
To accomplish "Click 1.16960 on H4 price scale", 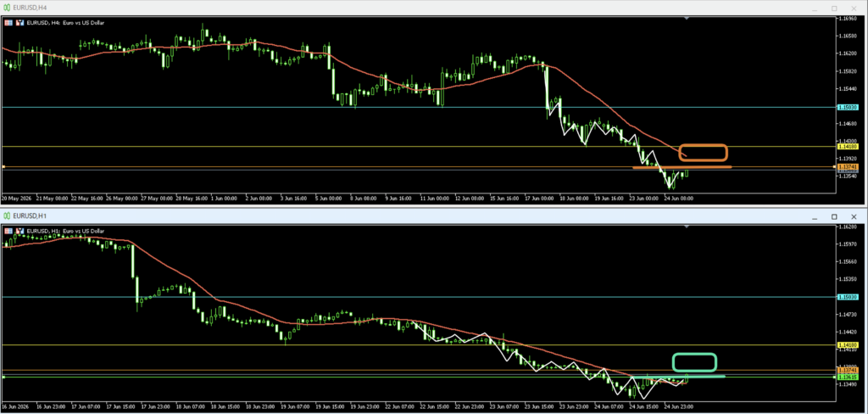I will click(848, 19).
